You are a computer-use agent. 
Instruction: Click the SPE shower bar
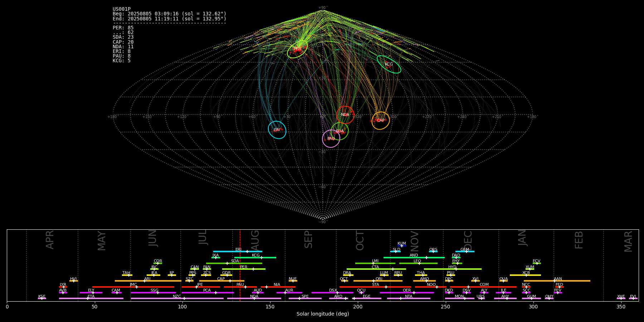[x=305, y=298]
